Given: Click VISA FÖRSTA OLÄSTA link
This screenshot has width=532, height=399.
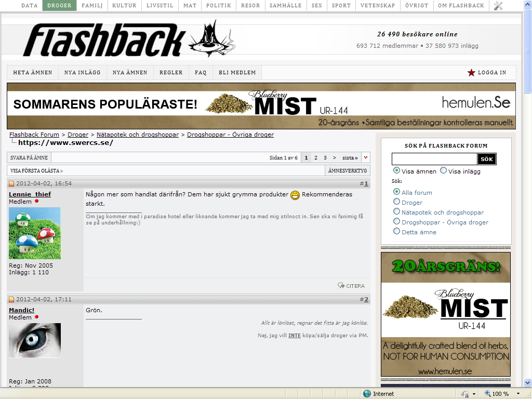Looking at the screenshot, I should pos(37,170).
